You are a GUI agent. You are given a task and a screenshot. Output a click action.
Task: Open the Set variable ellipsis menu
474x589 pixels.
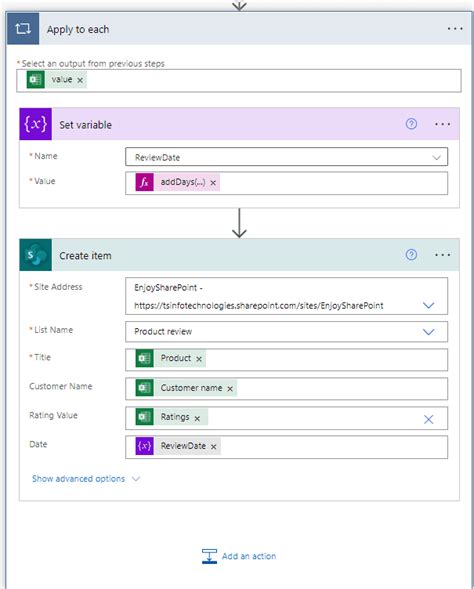click(x=442, y=124)
